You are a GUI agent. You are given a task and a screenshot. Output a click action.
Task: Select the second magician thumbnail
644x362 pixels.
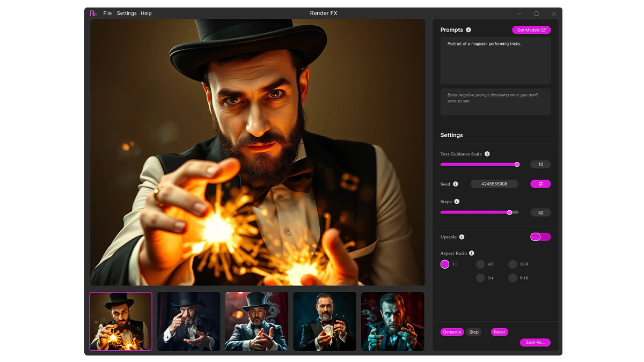point(189,321)
